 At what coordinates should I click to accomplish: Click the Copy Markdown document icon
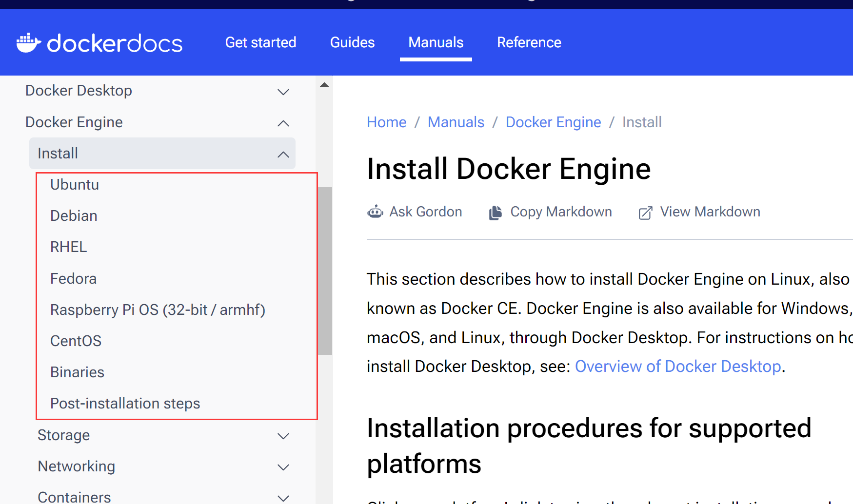pos(496,213)
